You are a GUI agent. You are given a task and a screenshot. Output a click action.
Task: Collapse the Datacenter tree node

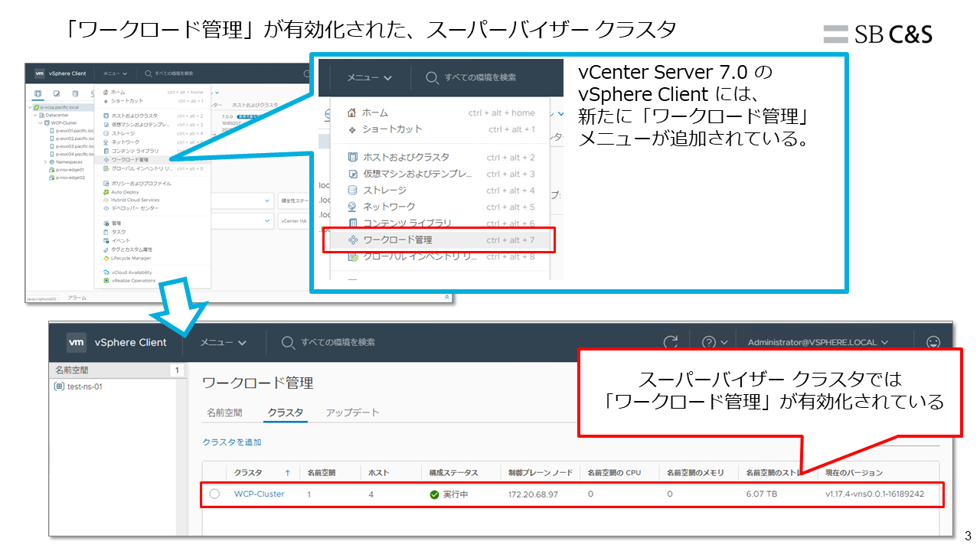pos(35,115)
